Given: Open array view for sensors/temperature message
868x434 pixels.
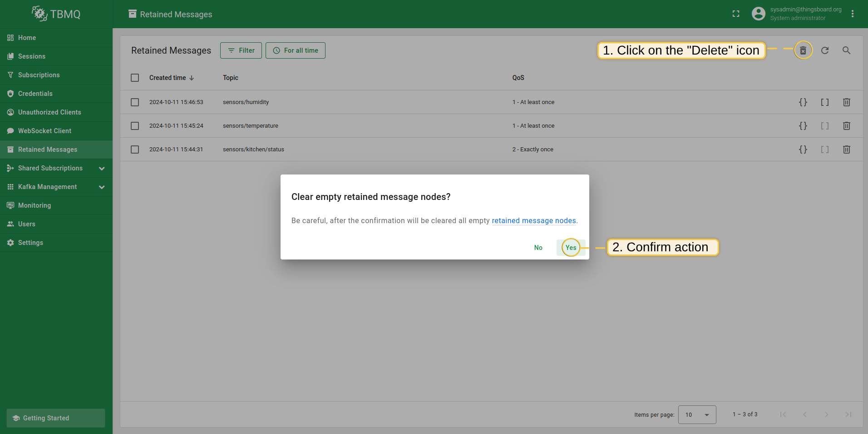Looking at the screenshot, I should [825, 125].
